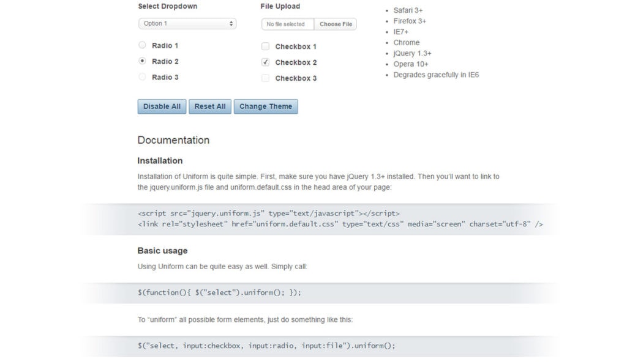Select the Radio 3 option
The width and height of the screenshot is (627, 364).
tap(143, 78)
